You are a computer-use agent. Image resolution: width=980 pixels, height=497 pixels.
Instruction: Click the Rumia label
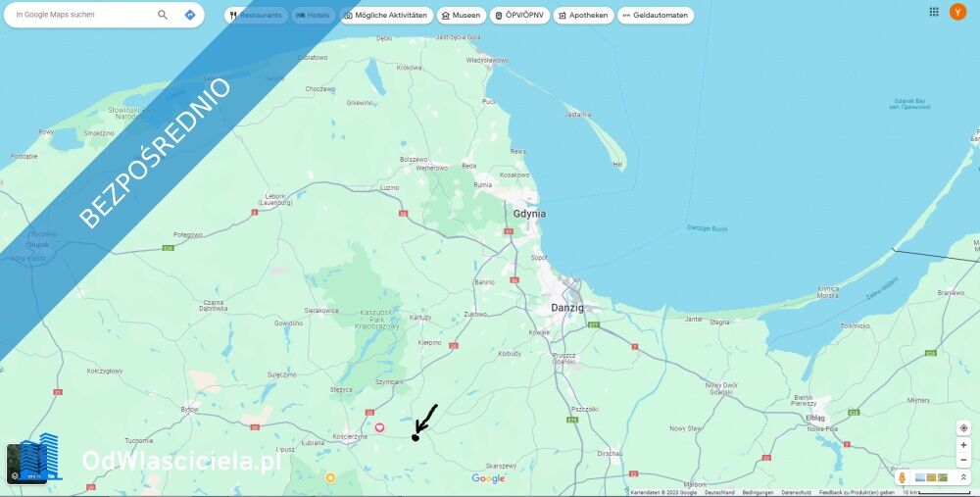click(x=482, y=185)
